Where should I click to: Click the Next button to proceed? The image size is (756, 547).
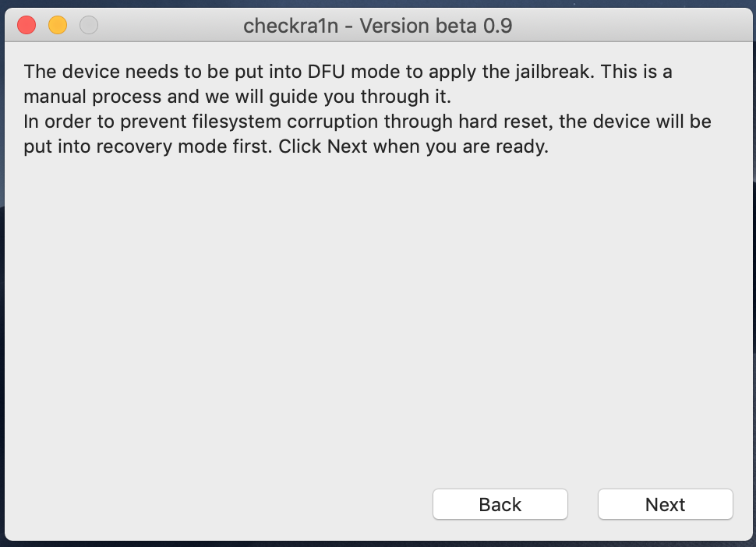tap(665, 504)
